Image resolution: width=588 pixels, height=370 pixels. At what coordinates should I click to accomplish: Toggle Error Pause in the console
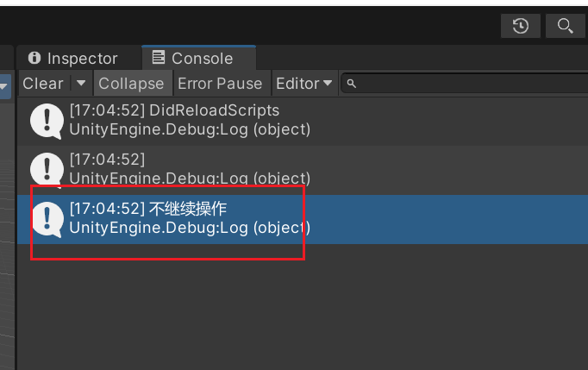(220, 84)
